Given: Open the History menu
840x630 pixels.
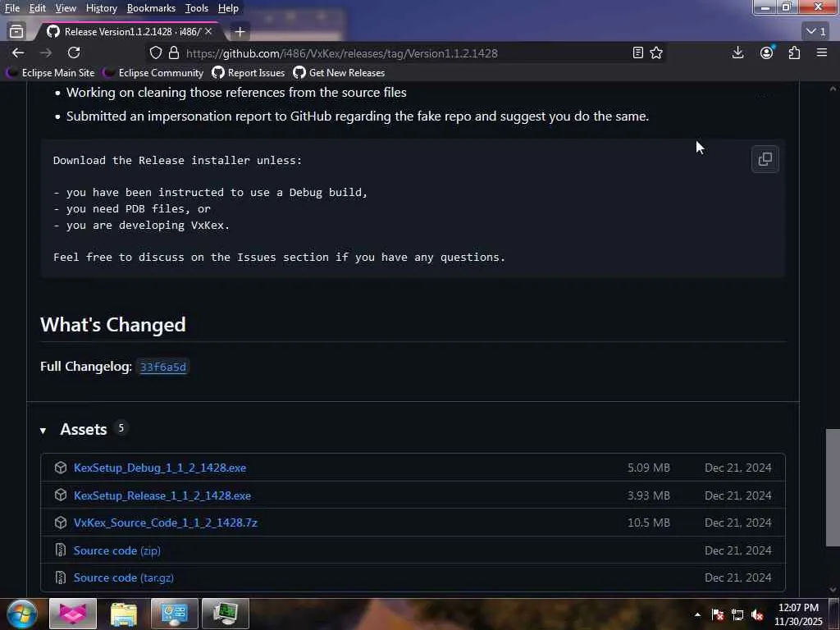Looking at the screenshot, I should click(x=101, y=8).
